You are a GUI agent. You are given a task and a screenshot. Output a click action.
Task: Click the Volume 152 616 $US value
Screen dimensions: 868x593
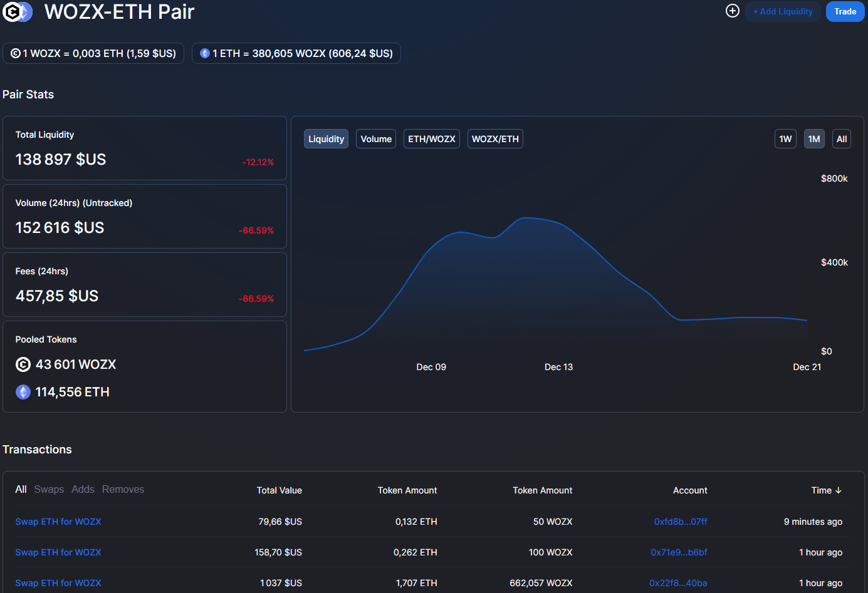(x=60, y=228)
